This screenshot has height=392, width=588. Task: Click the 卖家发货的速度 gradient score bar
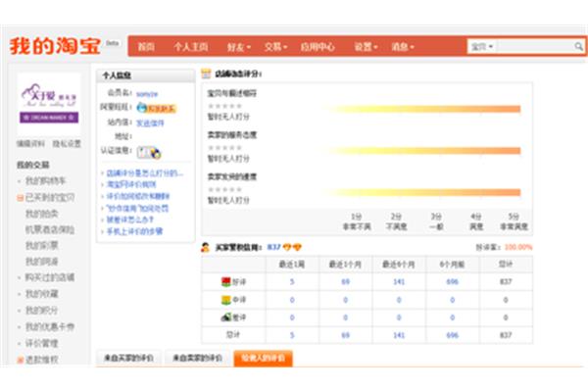click(421, 192)
